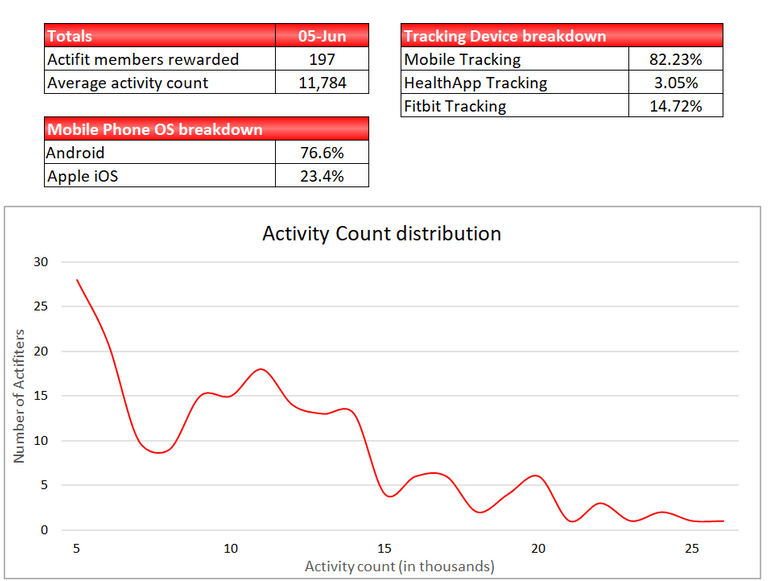Viewport: 768px width, 581px height.
Task: Select the '23.4%' iOS value
Action: 322,175
